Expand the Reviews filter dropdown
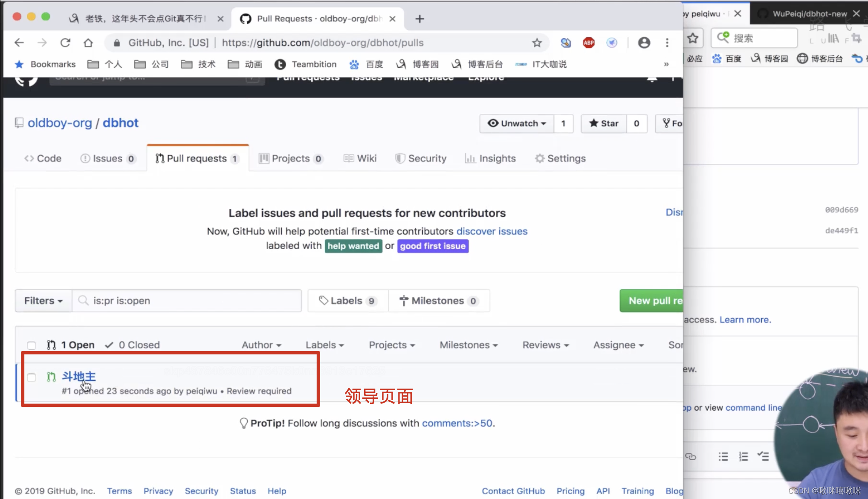 [x=546, y=345]
